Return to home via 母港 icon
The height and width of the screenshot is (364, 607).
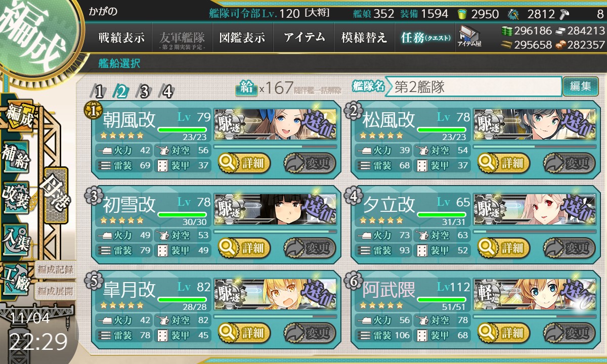[55, 195]
